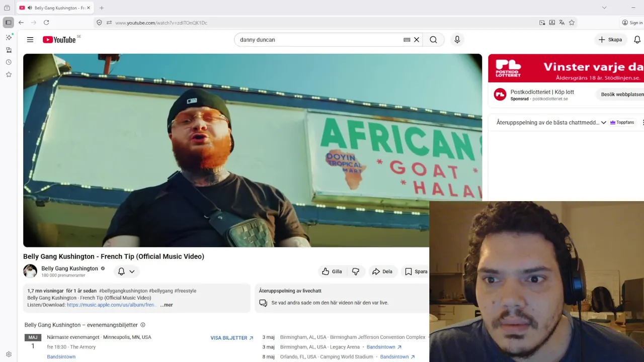Open the YouTube notifications bell
Viewport: 644px width, 362px height.
[x=637, y=40]
